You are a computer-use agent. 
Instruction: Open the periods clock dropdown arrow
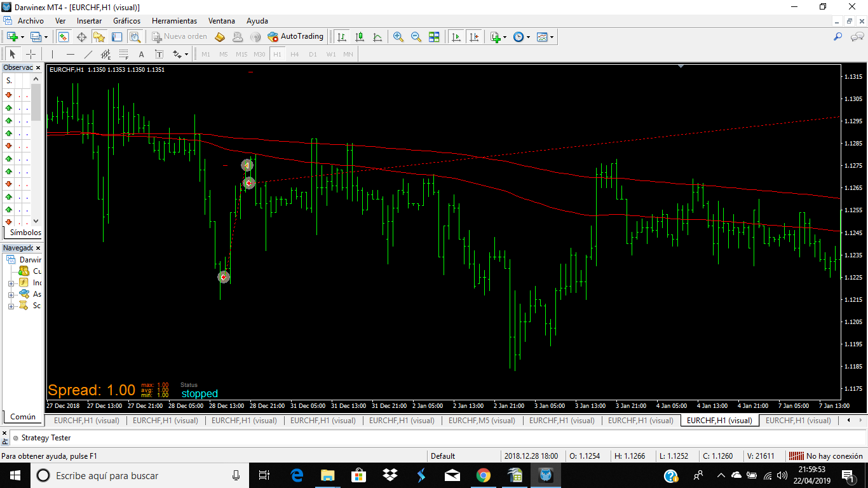coord(528,37)
